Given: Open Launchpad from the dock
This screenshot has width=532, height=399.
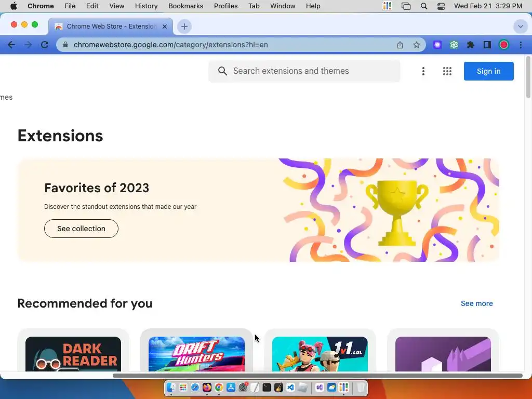Looking at the screenshot, I should point(183,387).
